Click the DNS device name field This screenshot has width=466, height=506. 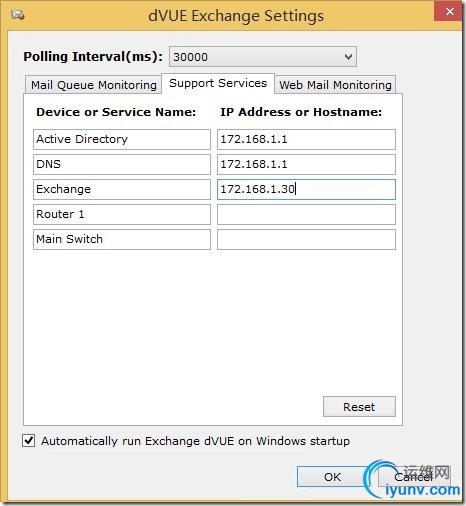pos(122,164)
